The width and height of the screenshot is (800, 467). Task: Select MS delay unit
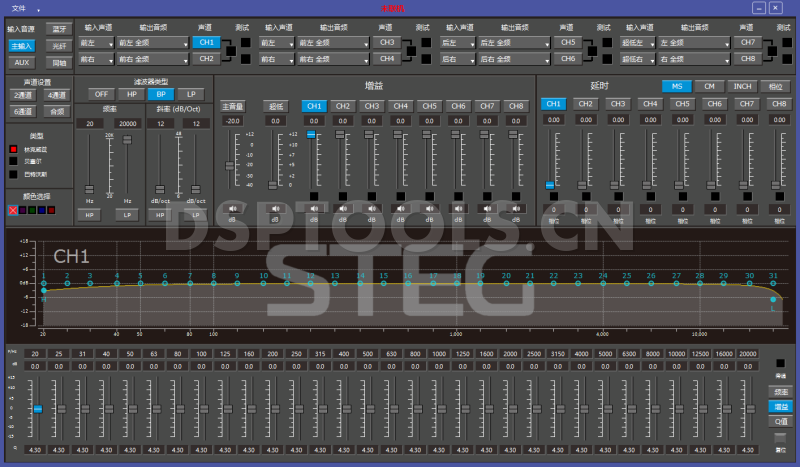pyautogui.click(x=677, y=86)
